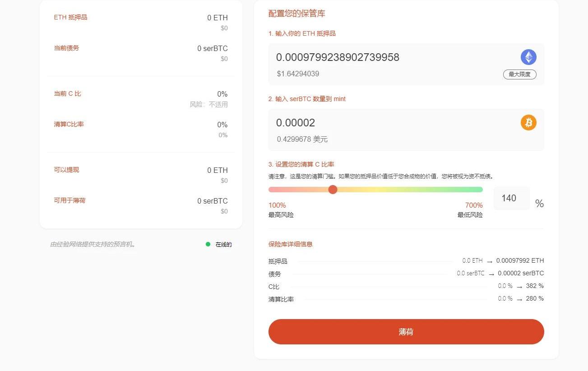The image size is (588, 371).
Task: Click the orange Bitcoin icon
Action: 528,122
